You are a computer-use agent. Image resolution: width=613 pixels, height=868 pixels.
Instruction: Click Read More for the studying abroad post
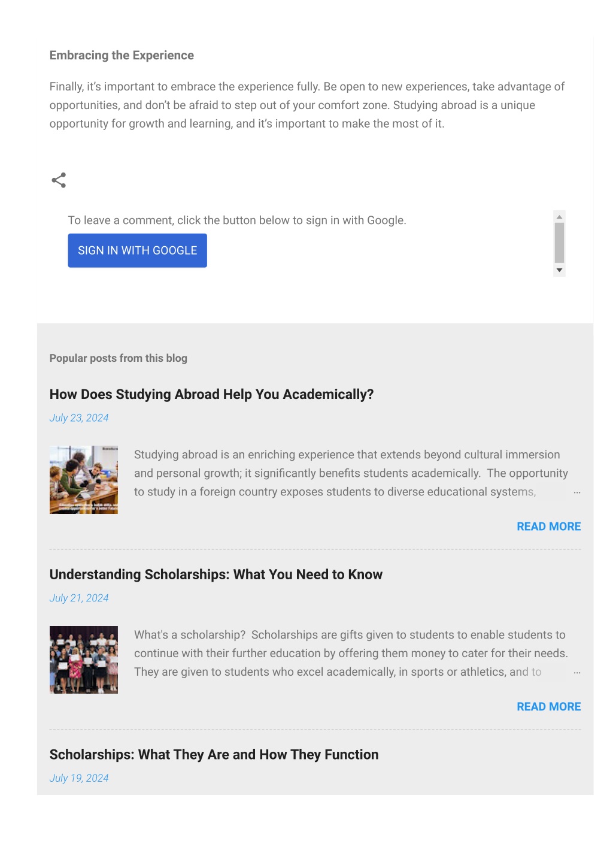[548, 527]
